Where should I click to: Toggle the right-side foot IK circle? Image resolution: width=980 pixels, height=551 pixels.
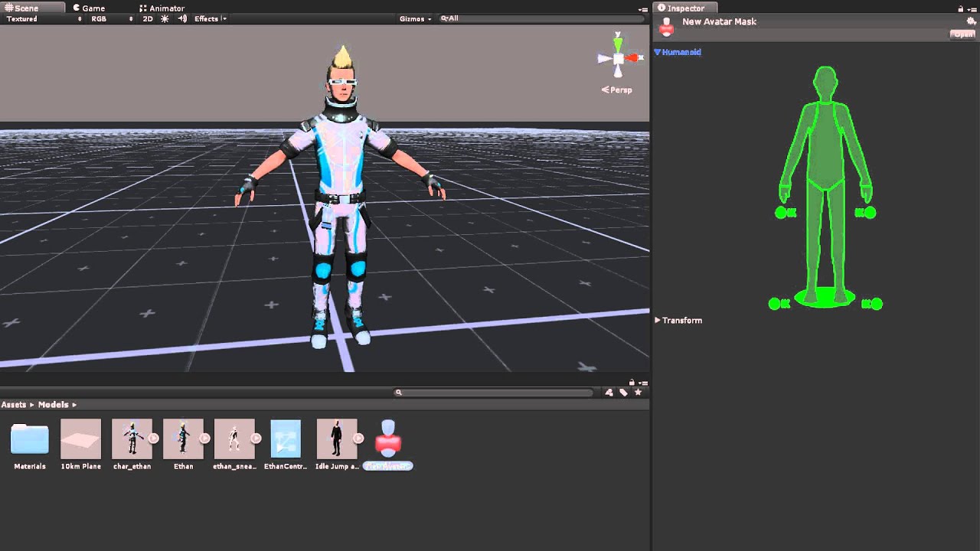click(877, 304)
